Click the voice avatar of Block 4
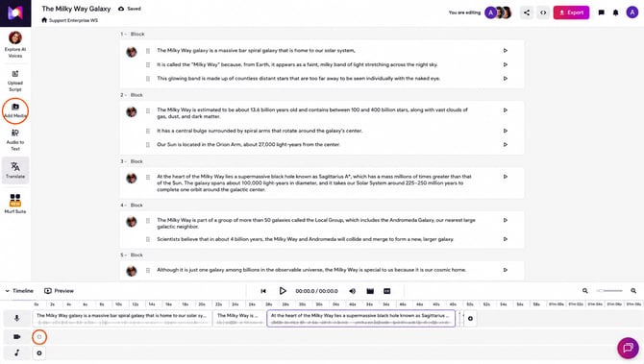Viewport: 644px width, 364px height. pyautogui.click(x=132, y=222)
